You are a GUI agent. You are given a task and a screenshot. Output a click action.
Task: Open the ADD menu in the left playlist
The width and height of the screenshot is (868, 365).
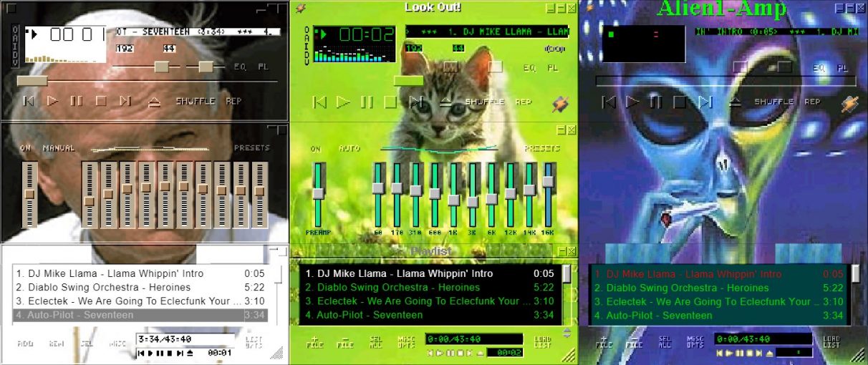(x=26, y=344)
